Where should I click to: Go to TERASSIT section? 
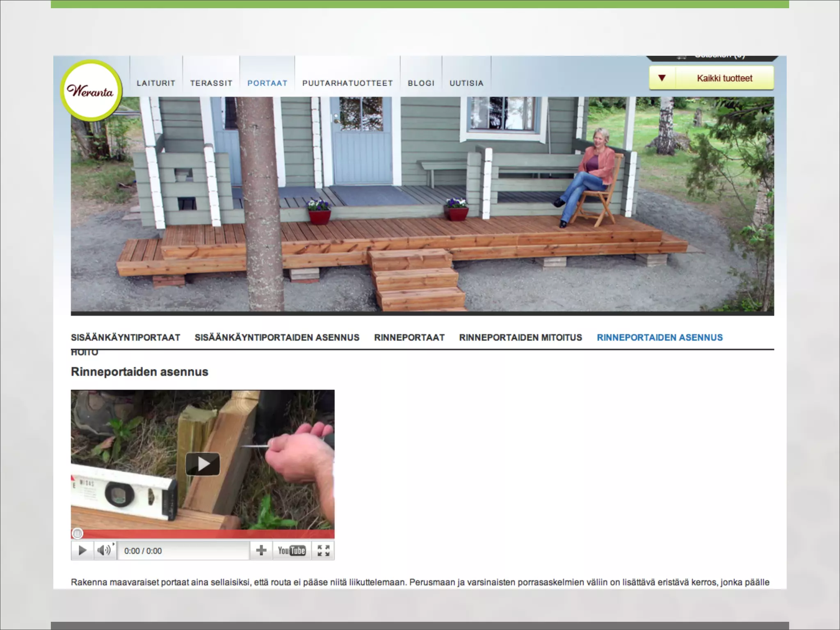click(x=211, y=83)
